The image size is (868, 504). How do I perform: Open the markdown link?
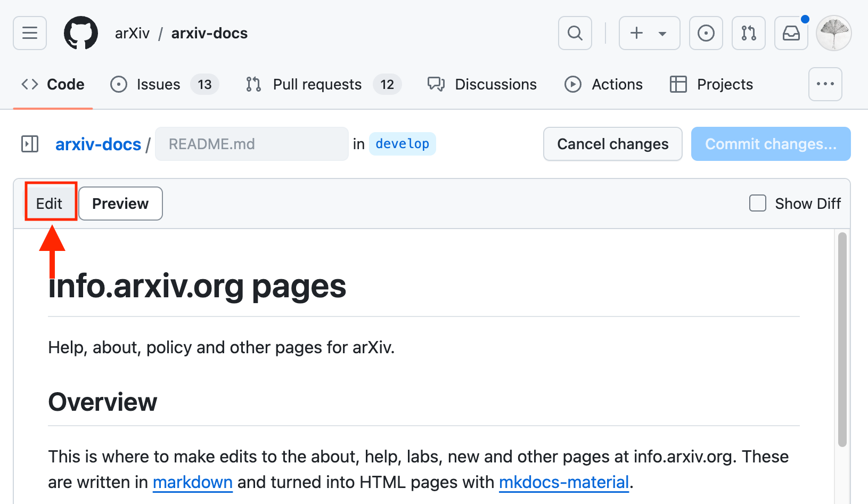click(193, 482)
